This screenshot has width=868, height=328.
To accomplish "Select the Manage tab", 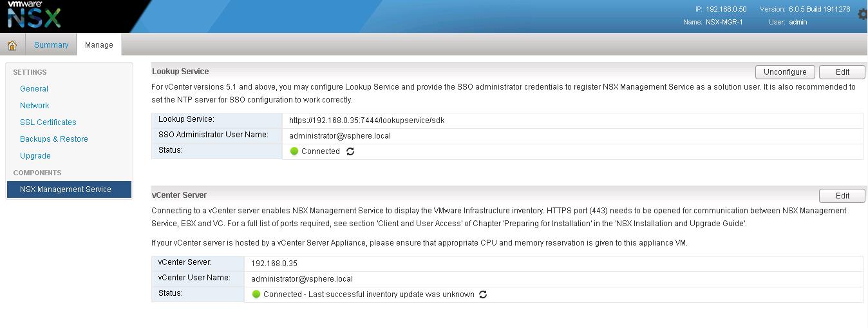I will point(99,45).
